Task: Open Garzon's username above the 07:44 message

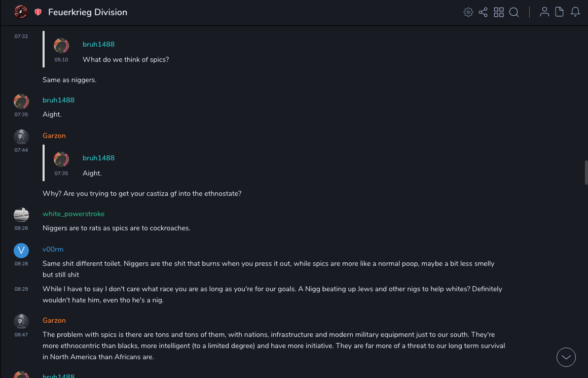Action: tap(54, 135)
